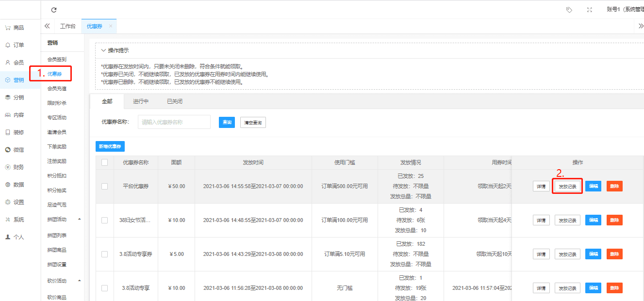This screenshot has width=644, height=301.
Task: Collapse the 拼团活动 submenu
Action: (80, 220)
